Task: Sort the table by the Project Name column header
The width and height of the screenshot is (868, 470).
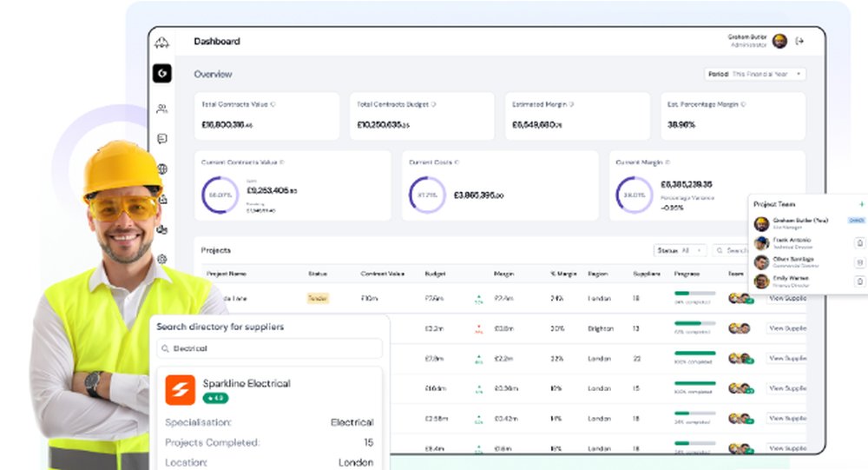Action: coord(227,274)
